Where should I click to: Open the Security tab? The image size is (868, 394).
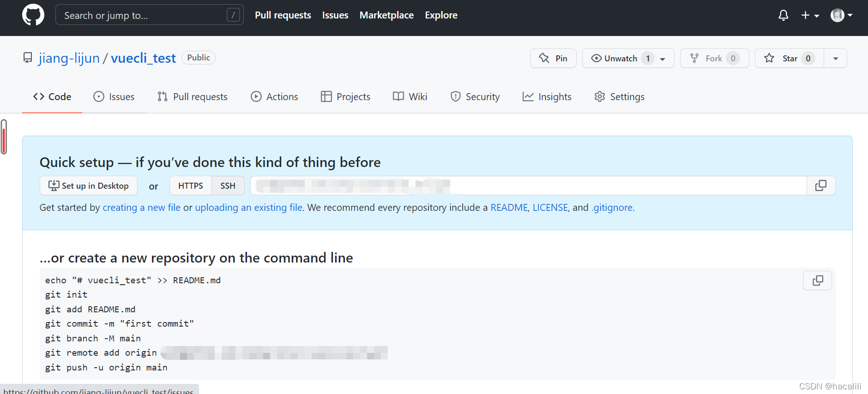(x=475, y=96)
